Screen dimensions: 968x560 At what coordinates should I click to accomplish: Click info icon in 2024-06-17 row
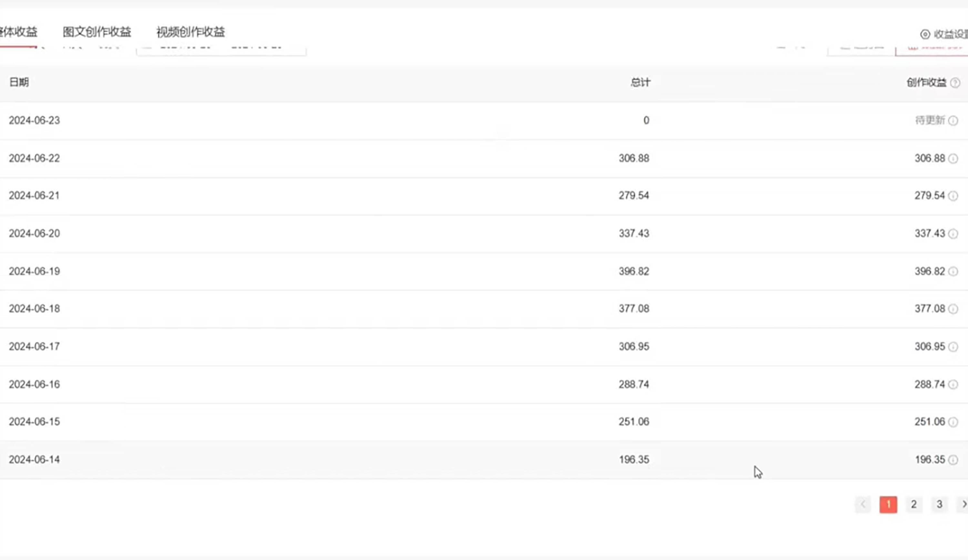click(953, 347)
